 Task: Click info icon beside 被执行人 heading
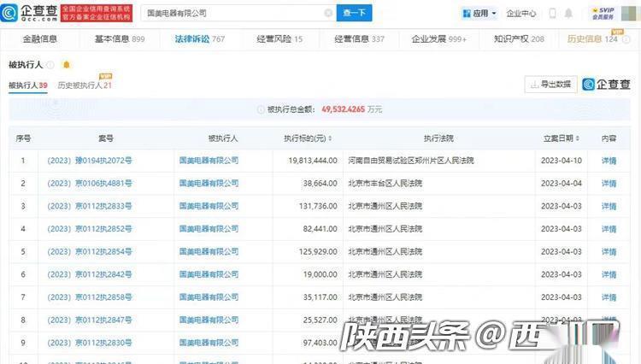point(50,65)
